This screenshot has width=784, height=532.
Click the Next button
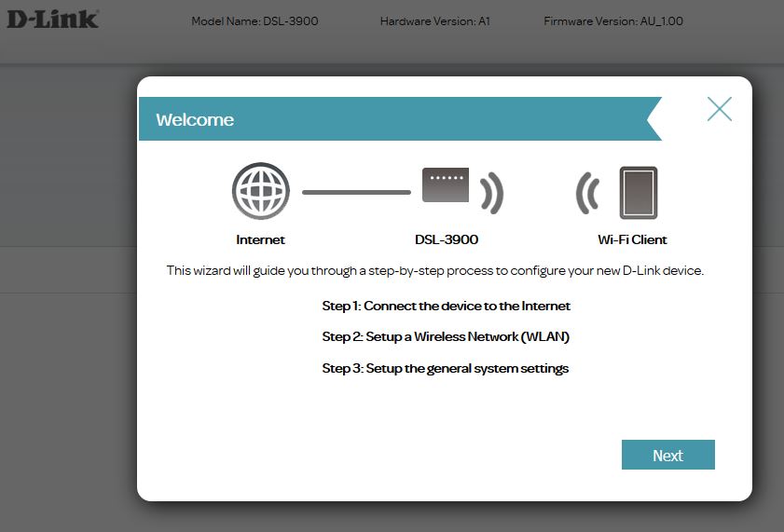tap(668, 455)
